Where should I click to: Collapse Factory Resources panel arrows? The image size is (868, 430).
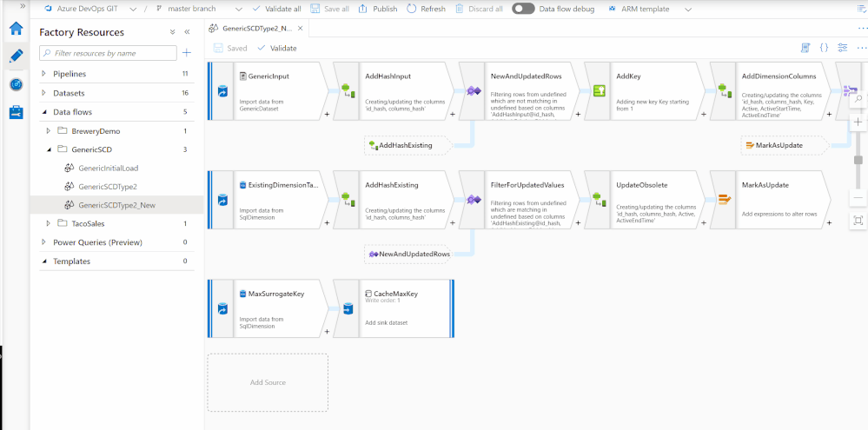187,32
